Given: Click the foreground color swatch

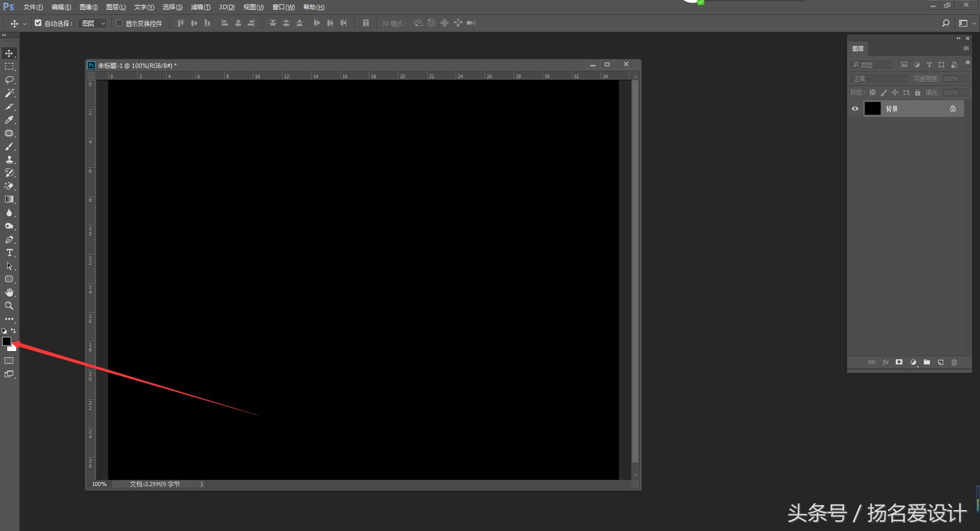Looking at the screenshot, I should click(7, 341).
